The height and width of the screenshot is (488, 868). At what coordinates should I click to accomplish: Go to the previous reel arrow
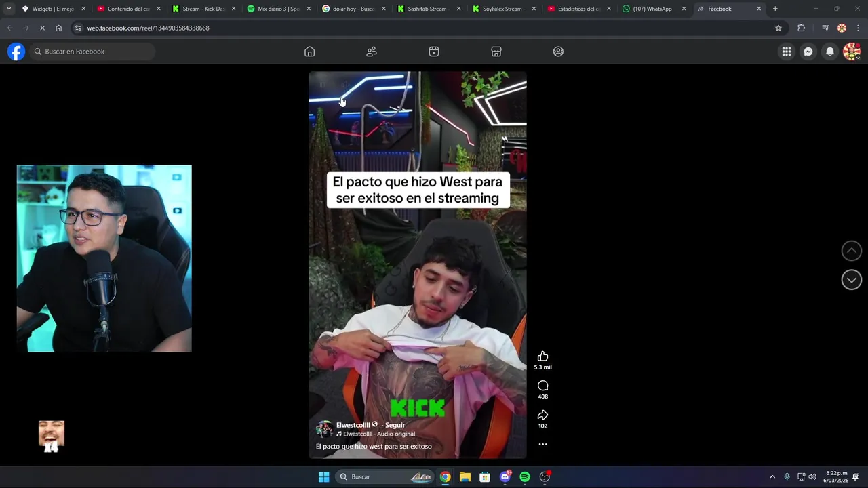pyautogui.click(x=852, y=251)
